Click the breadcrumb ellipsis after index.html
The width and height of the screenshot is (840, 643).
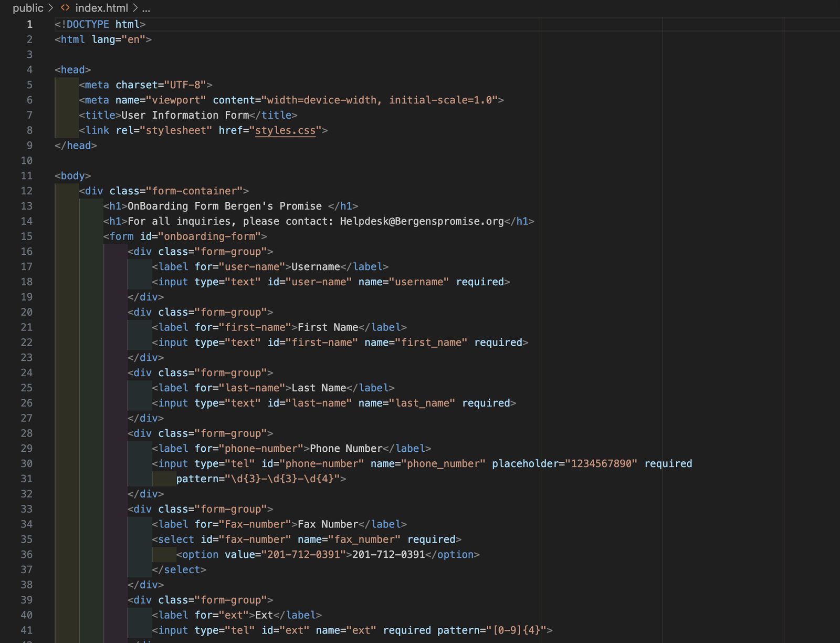tap(146, 8)
